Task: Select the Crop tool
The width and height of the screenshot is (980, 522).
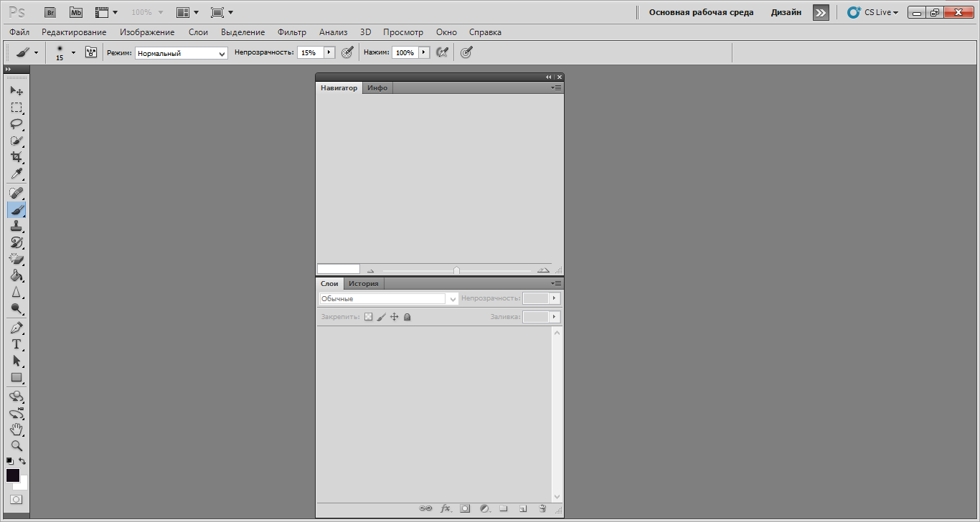Action: [16, 157]
